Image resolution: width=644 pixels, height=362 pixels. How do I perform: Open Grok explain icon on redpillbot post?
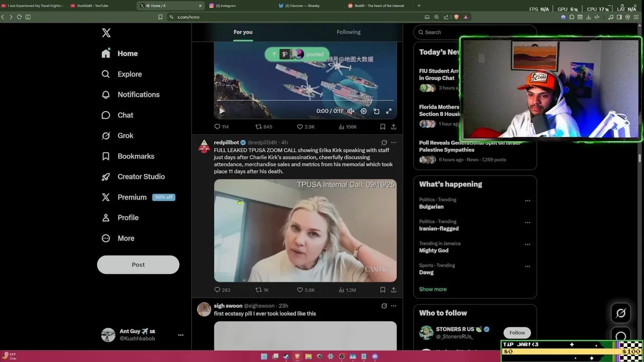coord(384,143)
